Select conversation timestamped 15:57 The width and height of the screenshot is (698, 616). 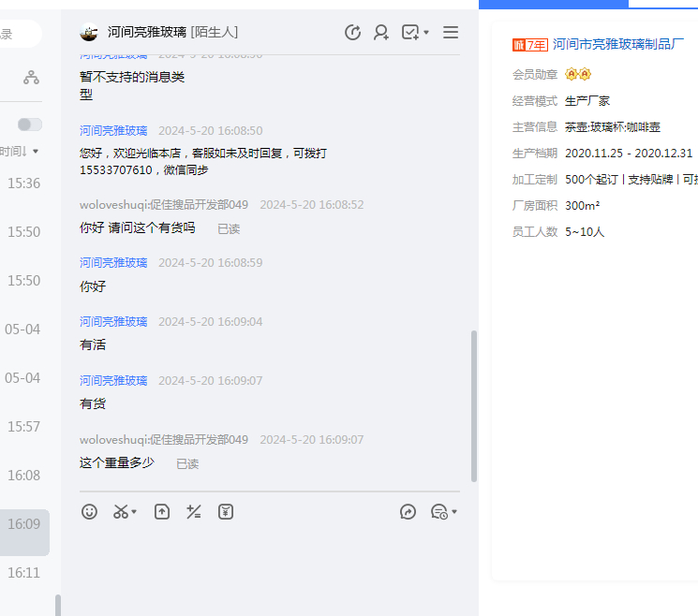(x=24, y=427)
